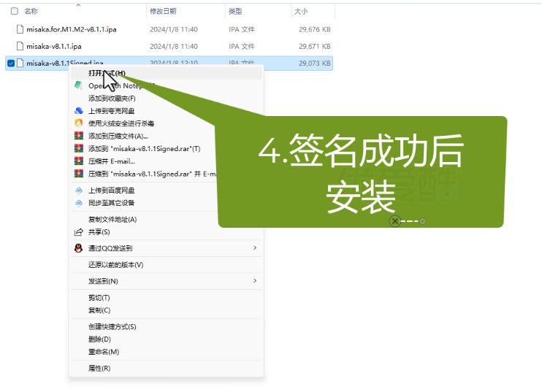Sort by the 类型 column header

point(235,12)
